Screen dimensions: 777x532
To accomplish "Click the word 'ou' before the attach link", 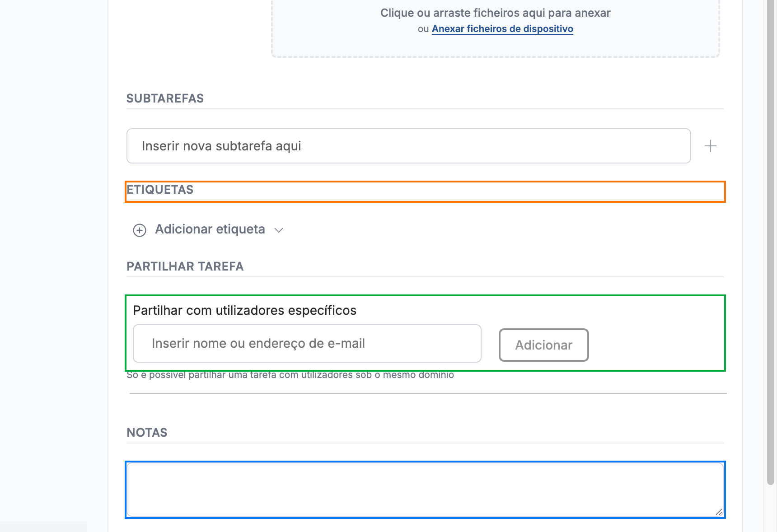I will 423,29.
